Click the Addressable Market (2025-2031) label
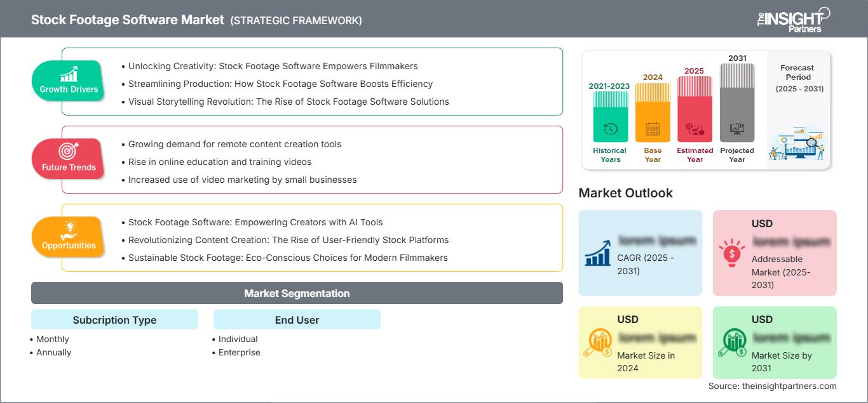This screenshot has height=403, width=868. 782,272
